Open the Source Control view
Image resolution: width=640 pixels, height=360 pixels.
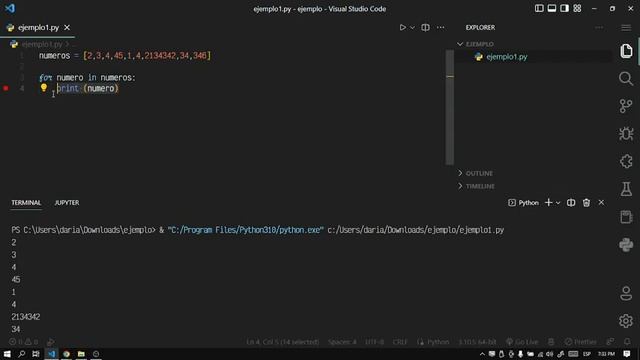point(626,106)
